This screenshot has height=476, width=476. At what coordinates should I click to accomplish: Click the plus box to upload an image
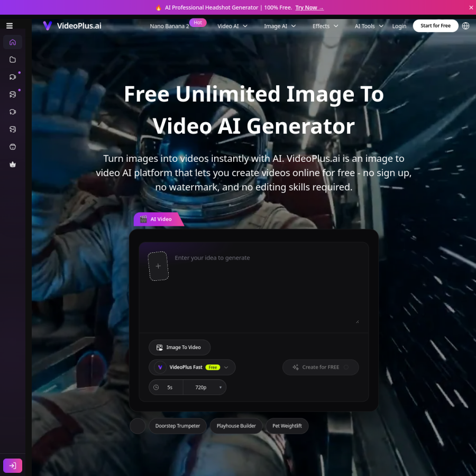click(x=158, y=266)
